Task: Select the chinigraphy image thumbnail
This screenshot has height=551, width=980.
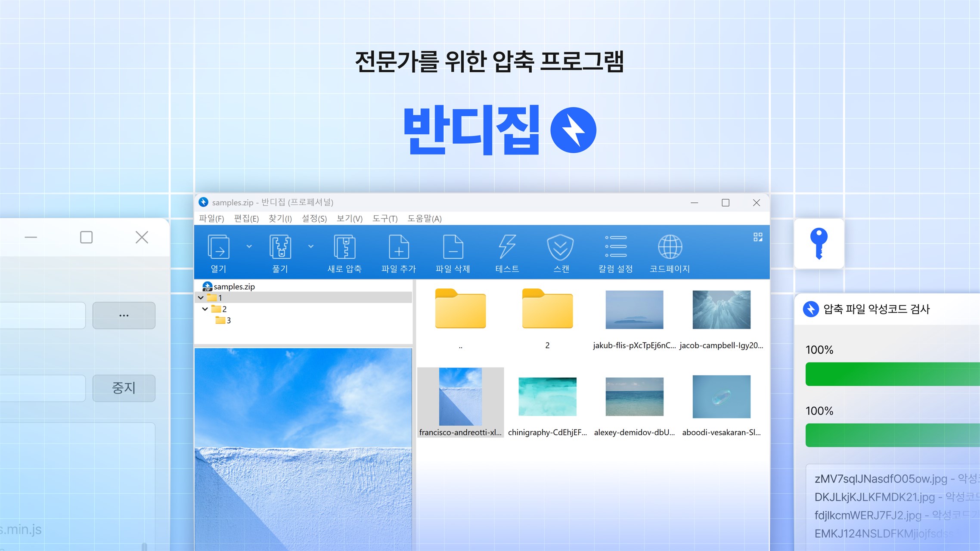Action: pyautogui.click(x=547, y=396)
